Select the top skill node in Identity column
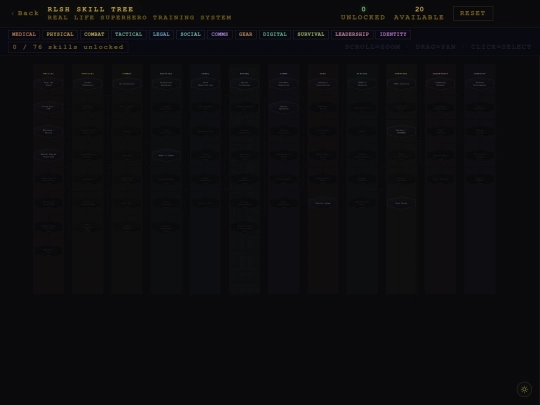The height and width of the screenshot is (405, 540). pyautogui.click(x=479, y=84)
